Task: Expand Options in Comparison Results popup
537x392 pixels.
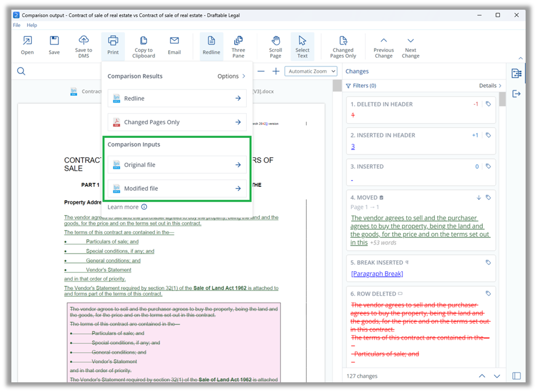Action: click(x=231, y=76)
